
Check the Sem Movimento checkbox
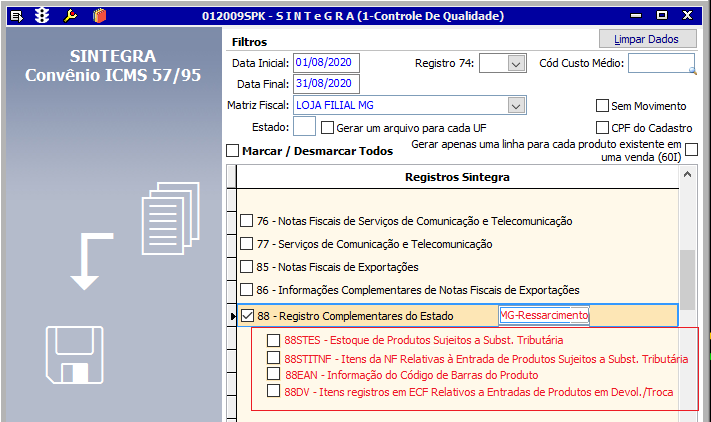click(x=602, y=106)
